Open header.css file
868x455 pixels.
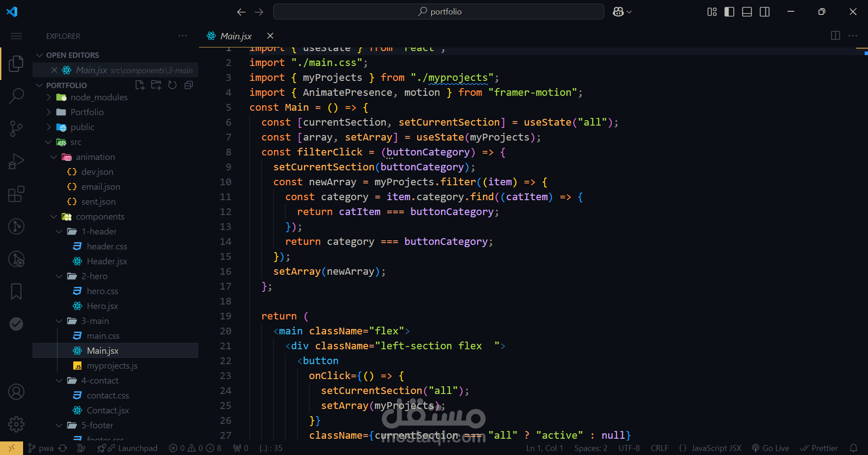pos(107,246)
